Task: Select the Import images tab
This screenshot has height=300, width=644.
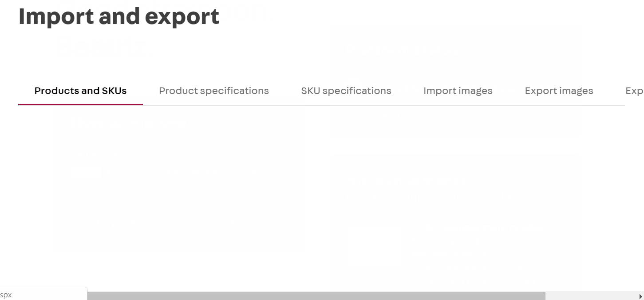Action: (x=458, y=91)
